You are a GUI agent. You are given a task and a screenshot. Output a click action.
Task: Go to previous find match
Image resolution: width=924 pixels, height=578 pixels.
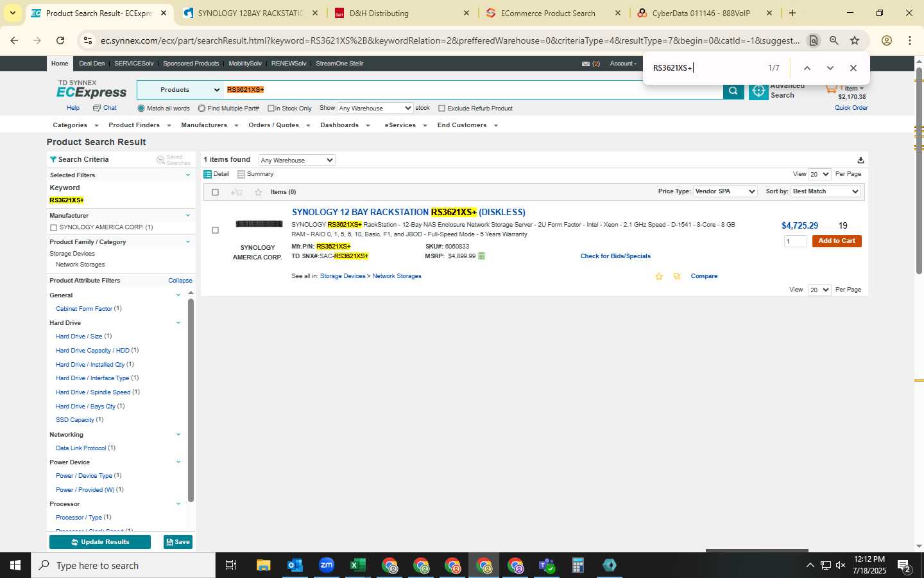[807, 68]
